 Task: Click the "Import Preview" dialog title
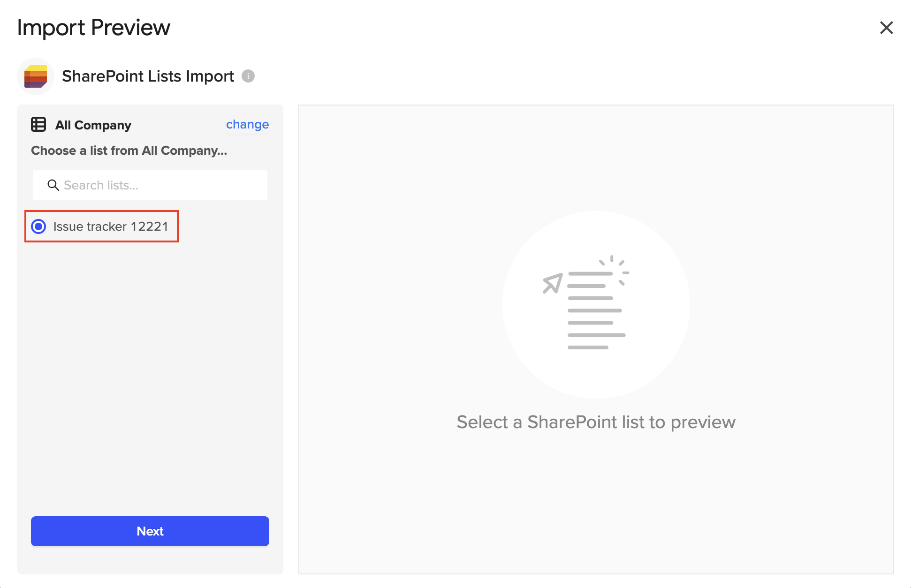tap(93, 28)
